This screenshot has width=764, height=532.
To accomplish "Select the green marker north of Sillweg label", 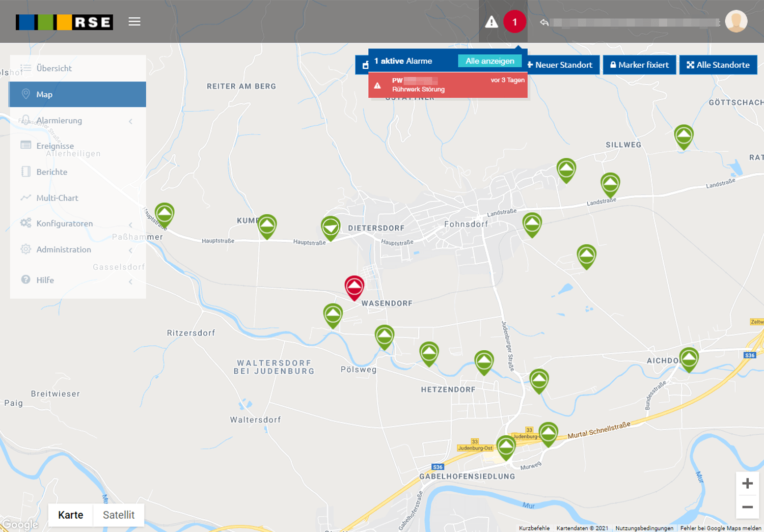I will (x=684, y=137).
